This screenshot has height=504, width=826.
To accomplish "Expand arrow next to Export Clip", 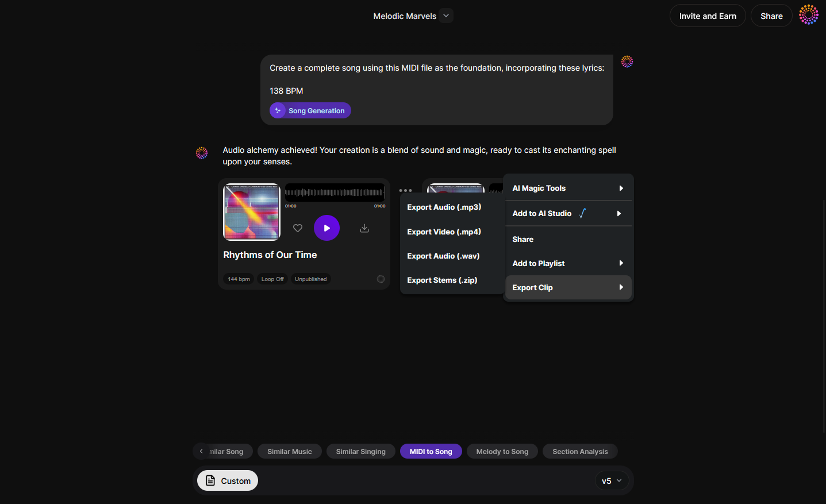I will click(621, 287).
